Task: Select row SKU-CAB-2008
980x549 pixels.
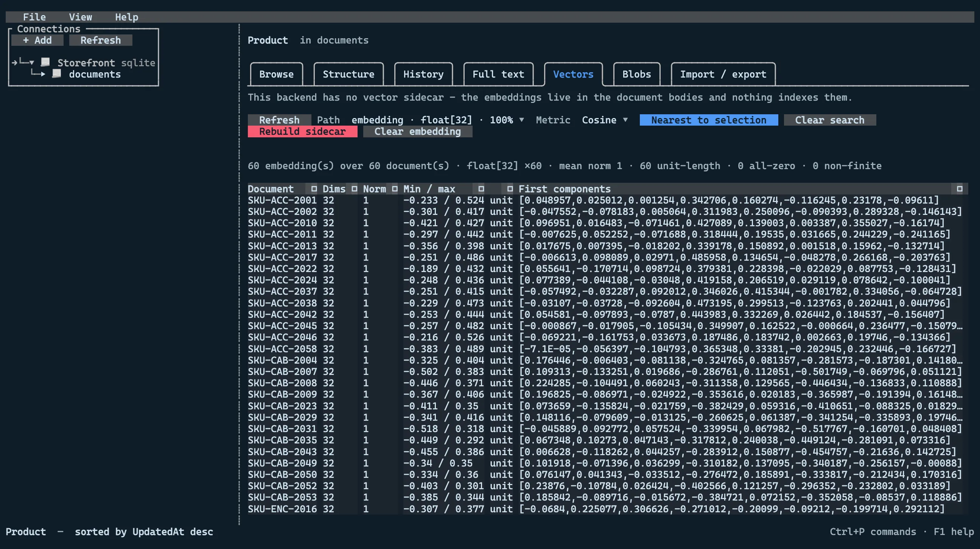Action: click(x=608, y=383)
